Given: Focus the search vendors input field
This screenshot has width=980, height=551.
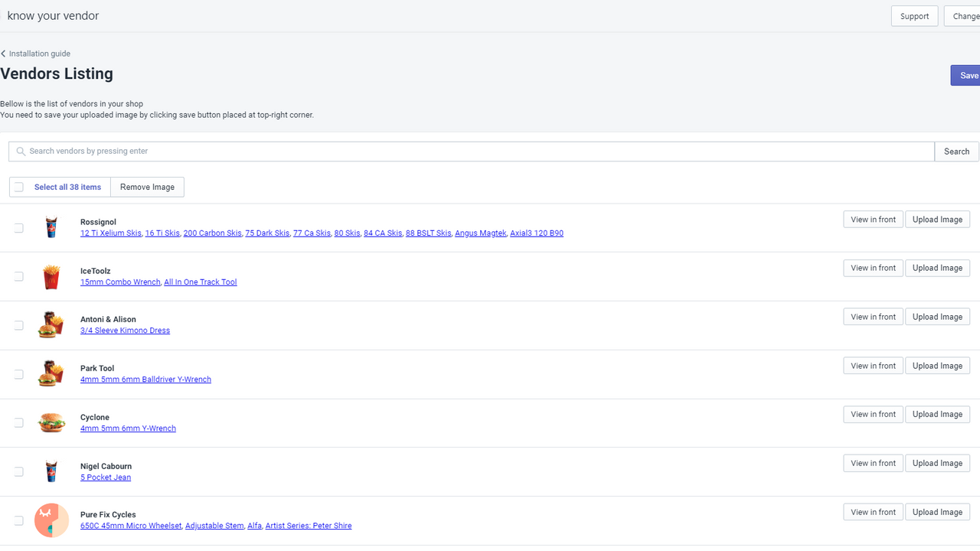Looking at the screenshot, I should (x=472, y=152).
